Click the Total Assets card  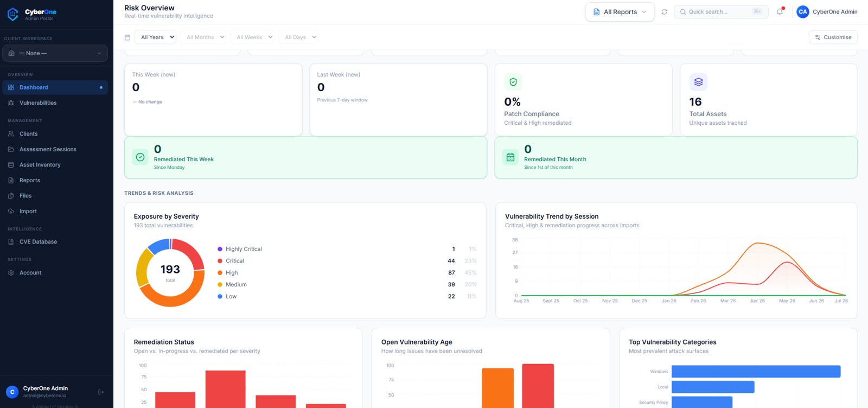[x=768, y=100]
